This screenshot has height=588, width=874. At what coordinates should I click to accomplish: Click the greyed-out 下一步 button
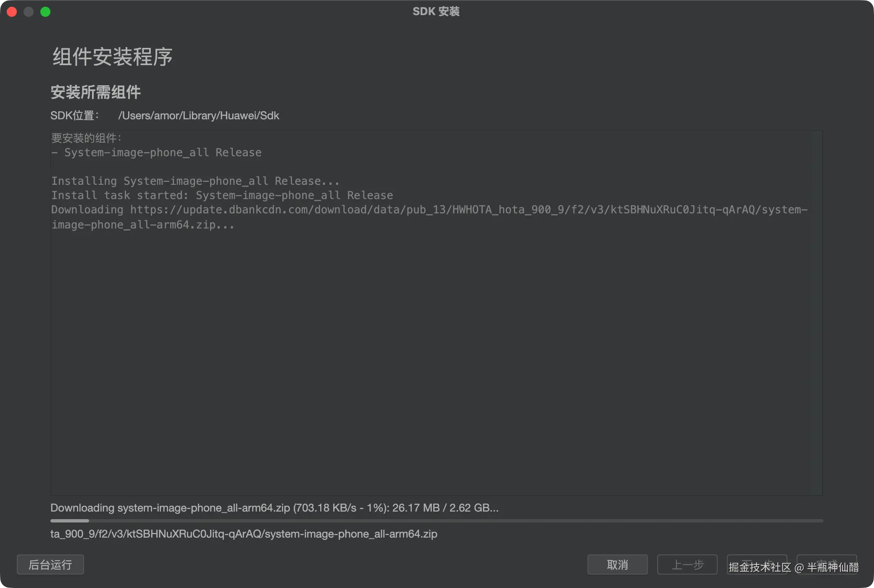[x=757, y=564]
